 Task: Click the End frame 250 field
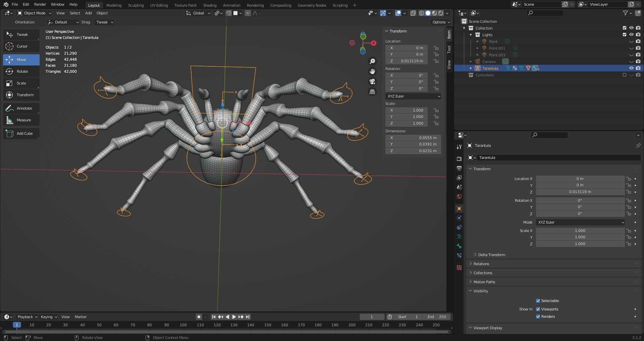point(436,317)
